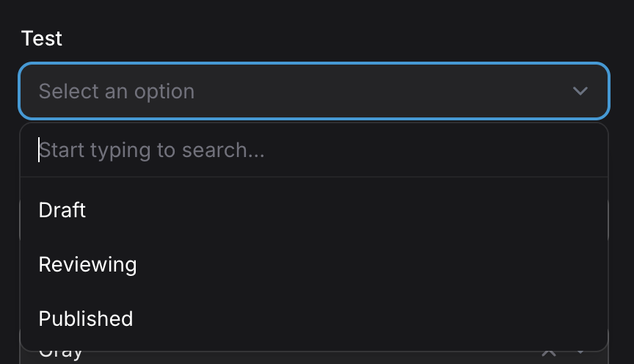
Task: Clear the Gray selection with the X icon
Action: pos(548,354)
